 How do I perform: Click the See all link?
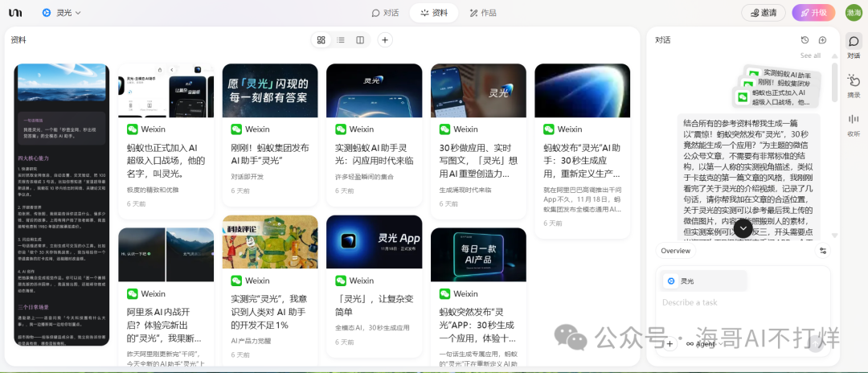pos(810,55)
